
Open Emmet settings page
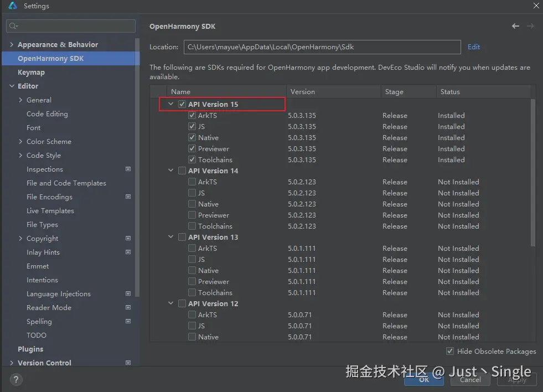[x=38, y=266]
